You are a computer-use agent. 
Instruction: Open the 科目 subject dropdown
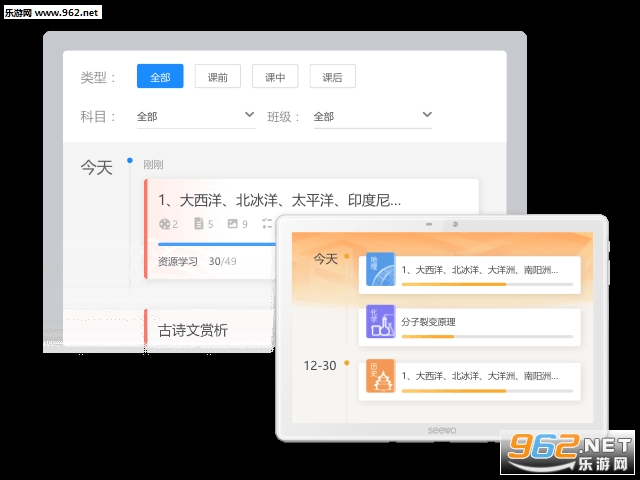point(196,117)
